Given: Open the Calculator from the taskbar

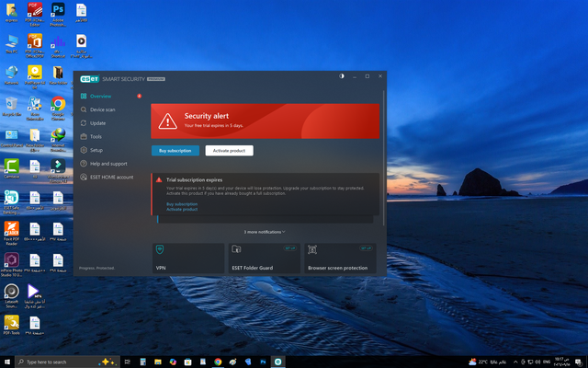Looking at the screenshot, I should 143,362.
